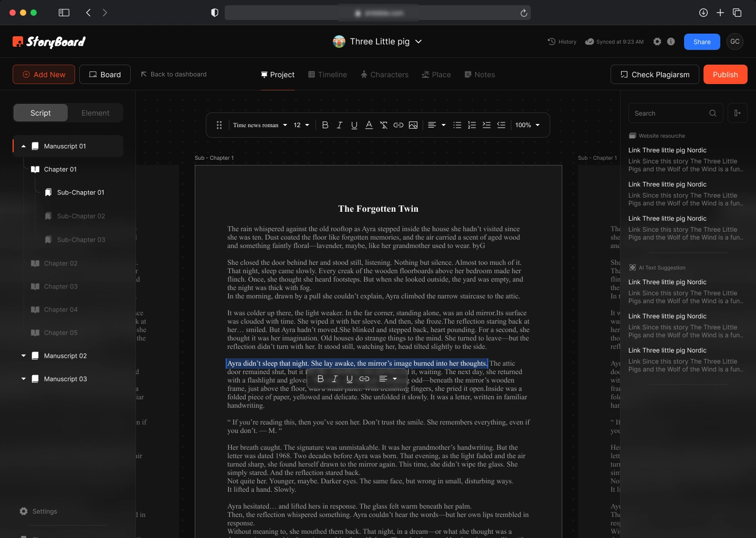Click the info icon in the header
The image size is (756, 538).
click(671, 42)
